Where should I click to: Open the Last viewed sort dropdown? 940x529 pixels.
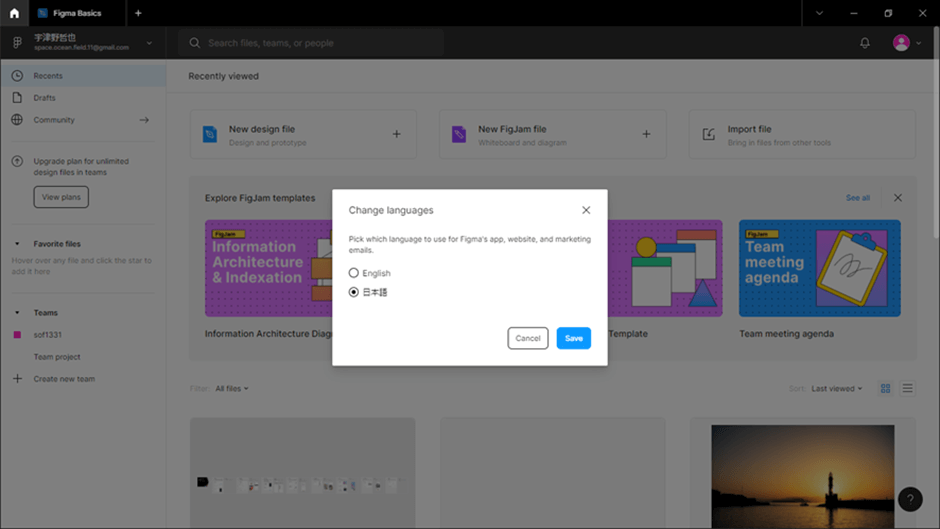(x=837, y=389)
